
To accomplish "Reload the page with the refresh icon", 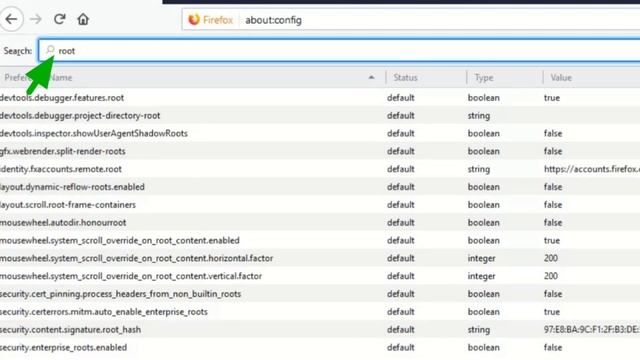I will point(60,19).
